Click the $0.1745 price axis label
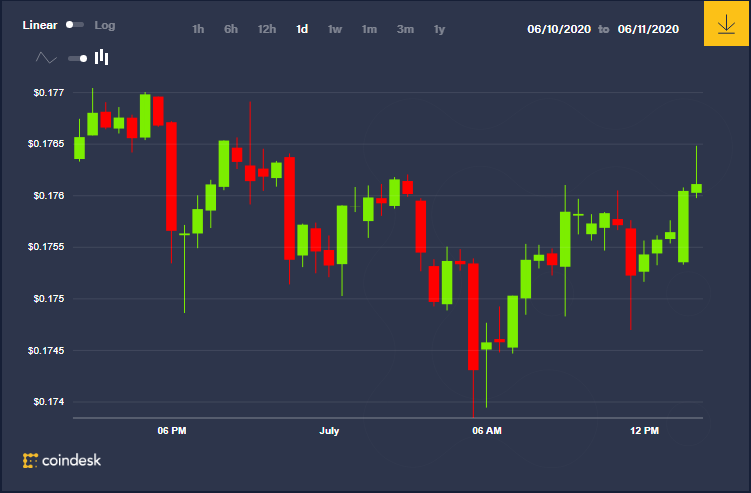This screenshot has width=751, height=493. point(46,350)
